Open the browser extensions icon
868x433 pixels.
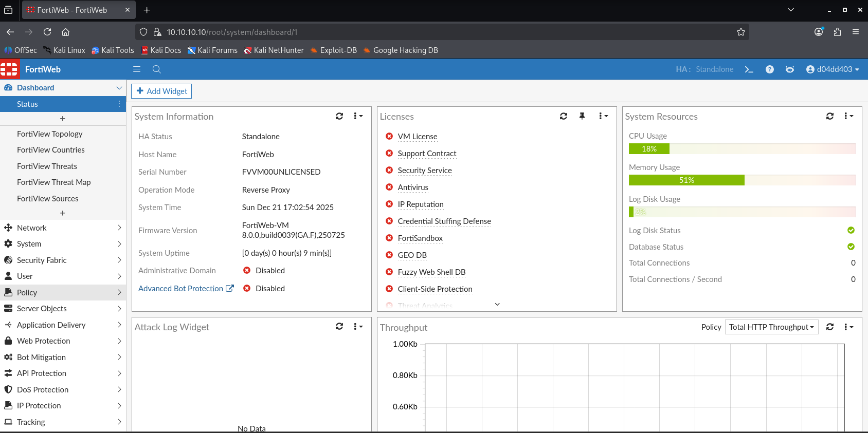837,32
